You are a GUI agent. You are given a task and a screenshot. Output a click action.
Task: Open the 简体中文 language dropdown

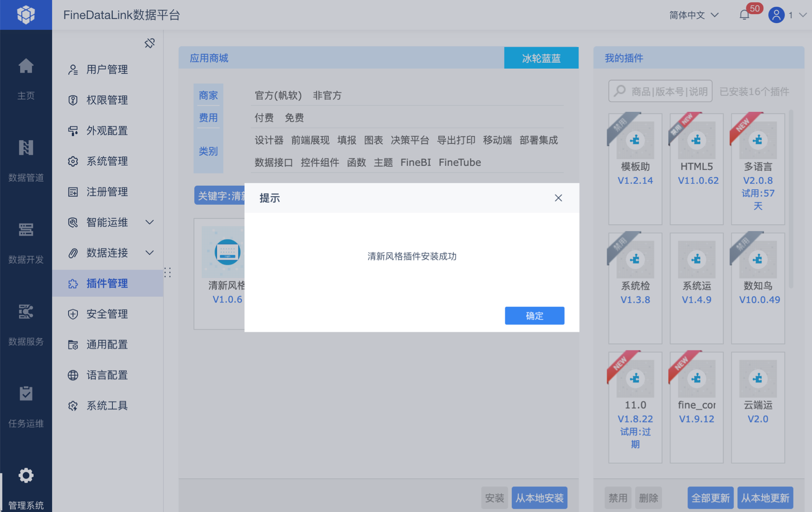click(x=694, y=15)
